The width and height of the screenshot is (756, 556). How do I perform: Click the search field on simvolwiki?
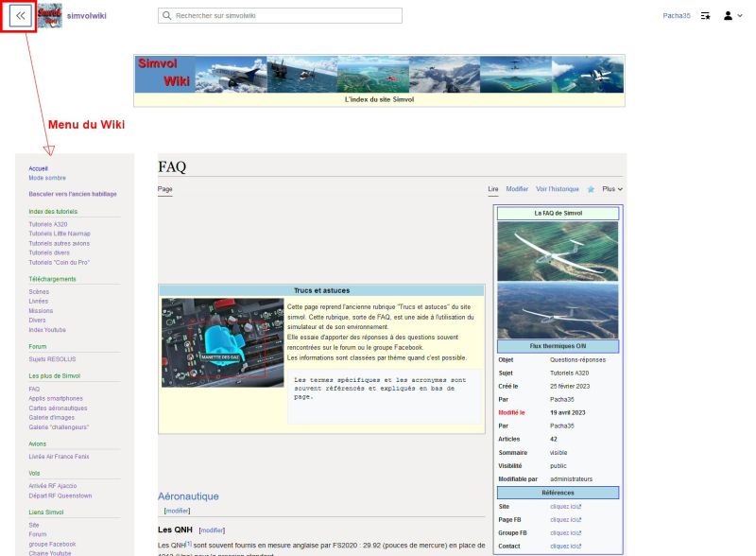point(280,15)
